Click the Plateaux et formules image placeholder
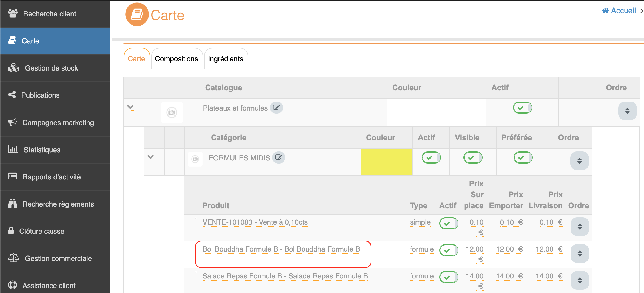Image resolution: width=644 pixels, height=293 pixels. [172, 112]
